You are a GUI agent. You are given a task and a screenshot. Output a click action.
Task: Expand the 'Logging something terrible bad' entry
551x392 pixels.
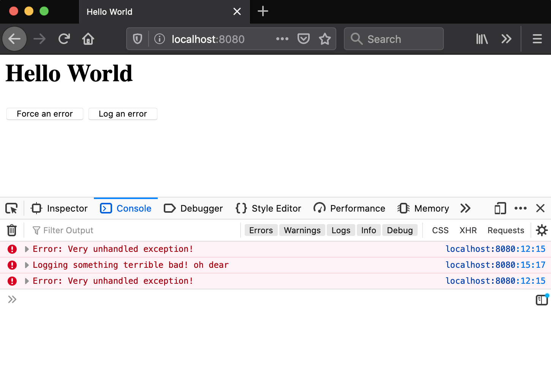click(x=26, y=265)
